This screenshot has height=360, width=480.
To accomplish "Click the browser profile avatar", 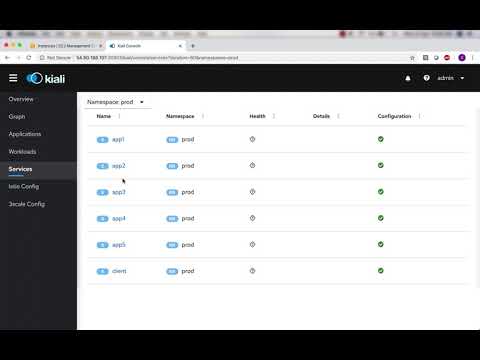I will click(462, 58).
